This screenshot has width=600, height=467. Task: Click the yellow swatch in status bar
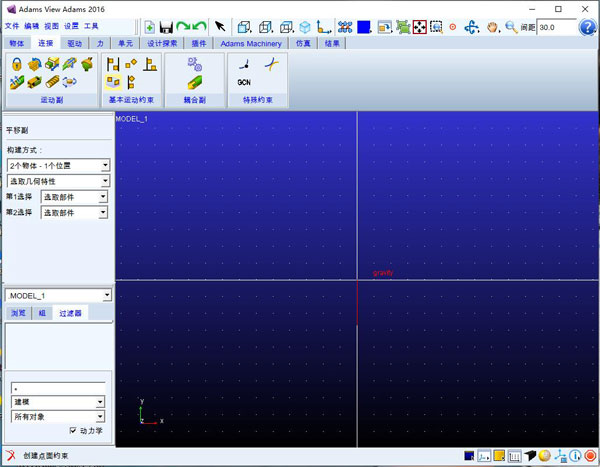[499, 456]
